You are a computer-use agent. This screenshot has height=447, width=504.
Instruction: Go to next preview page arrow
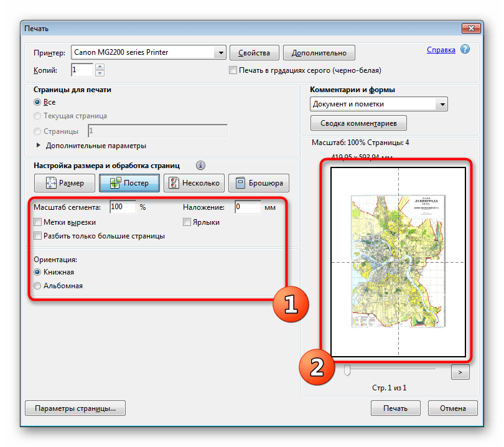click(460, 372)
